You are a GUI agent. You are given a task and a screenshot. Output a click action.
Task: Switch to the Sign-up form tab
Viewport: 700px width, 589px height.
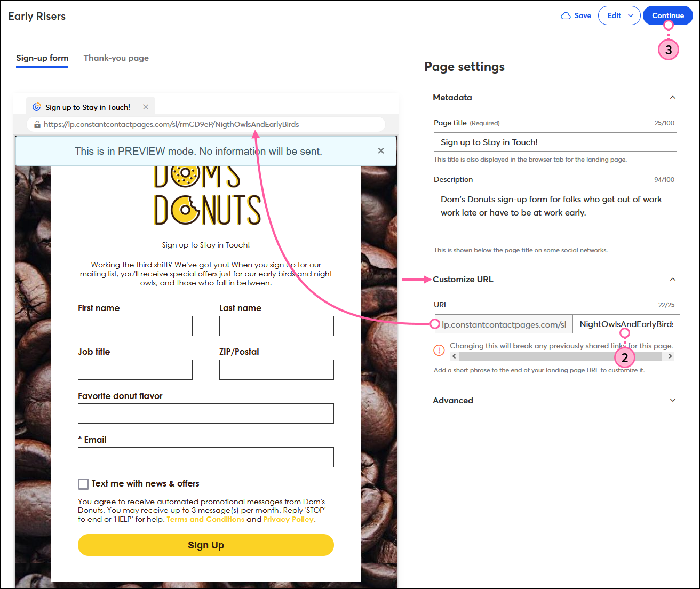tap(42, 58)
